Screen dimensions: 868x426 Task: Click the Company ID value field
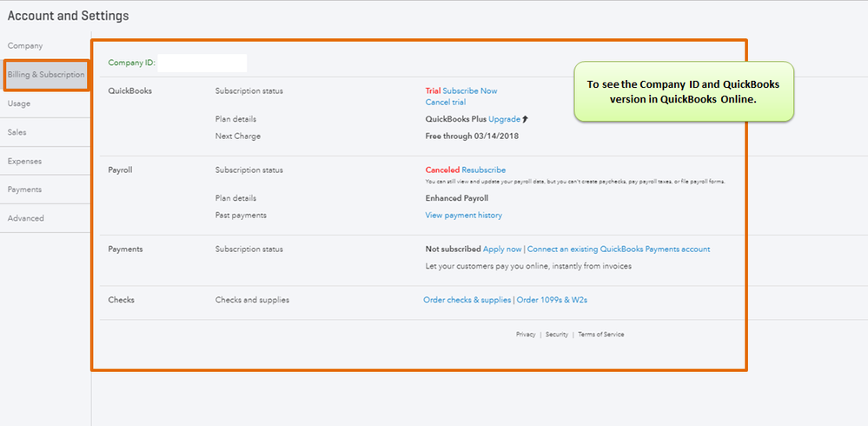coord(202,63)
